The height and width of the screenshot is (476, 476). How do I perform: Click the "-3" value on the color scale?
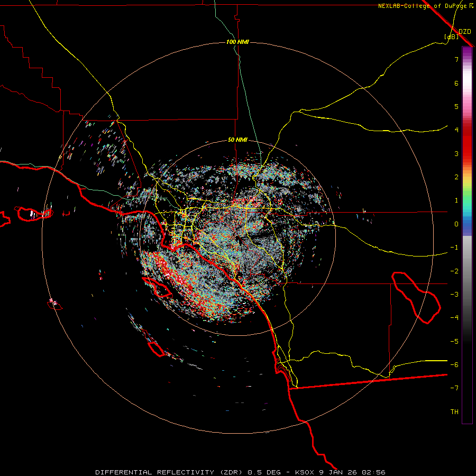[454, 295]
